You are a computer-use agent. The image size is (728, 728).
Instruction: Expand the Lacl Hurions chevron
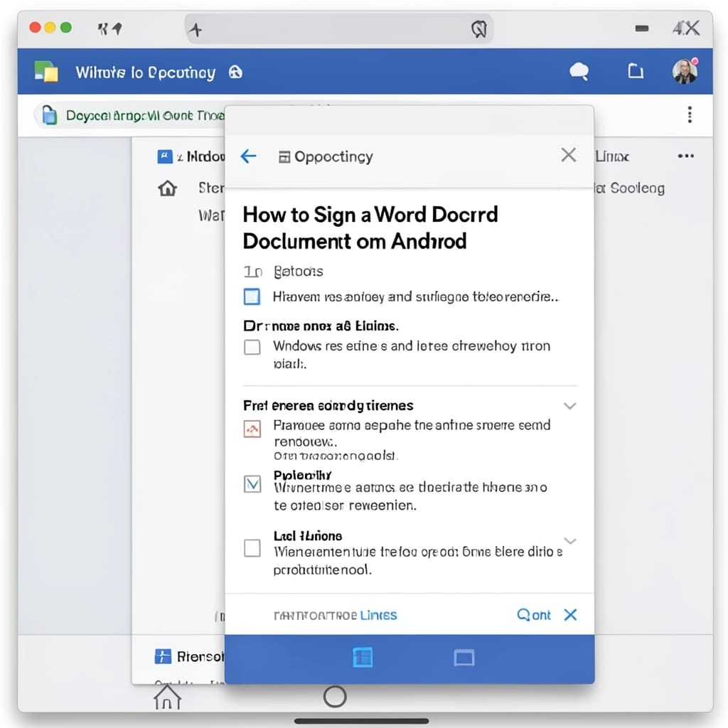click(569, 541)
